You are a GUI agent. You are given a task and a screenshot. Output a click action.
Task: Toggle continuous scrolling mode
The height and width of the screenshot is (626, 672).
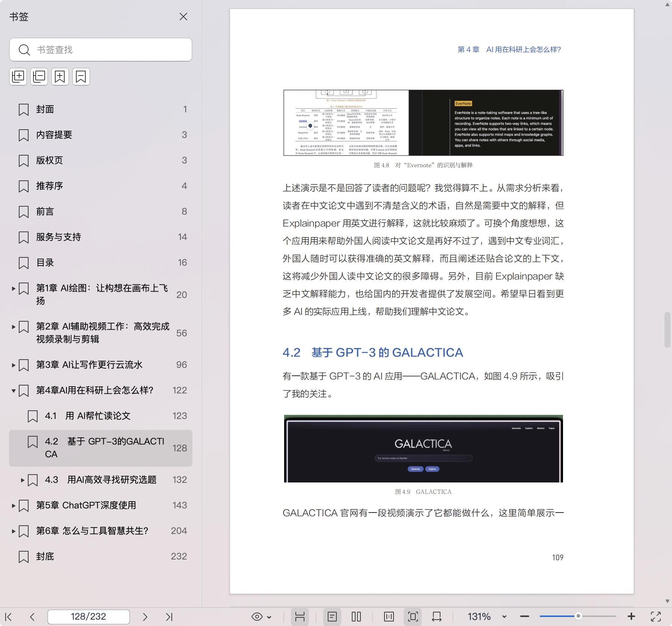coord(300,617)
